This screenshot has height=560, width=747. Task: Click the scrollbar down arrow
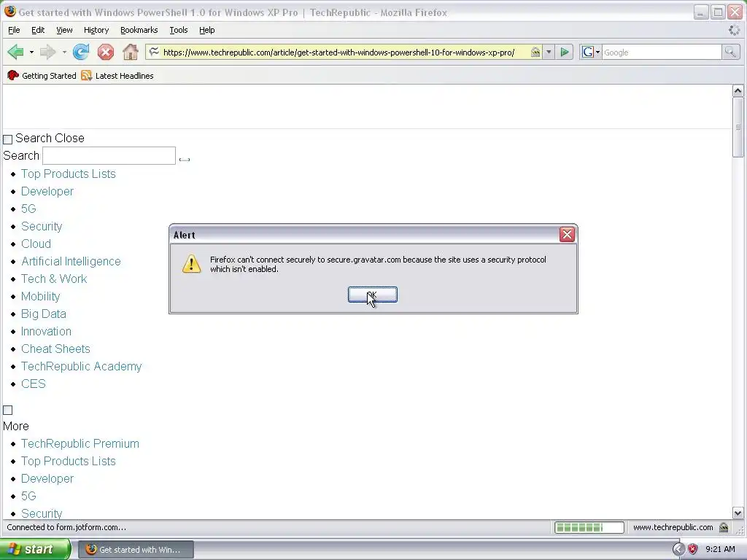[738, 513]
